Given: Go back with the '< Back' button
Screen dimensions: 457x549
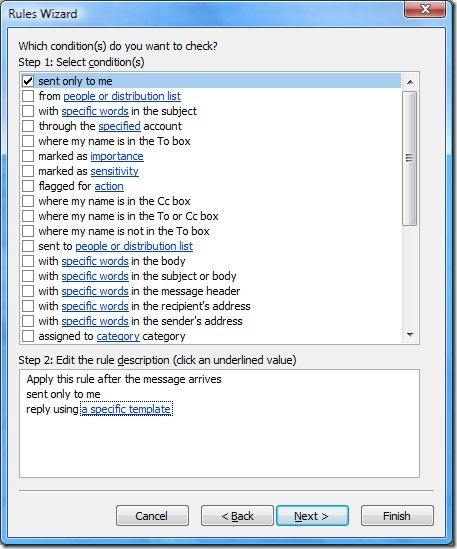Looking at the screenshot, I should tap(237, 516).
